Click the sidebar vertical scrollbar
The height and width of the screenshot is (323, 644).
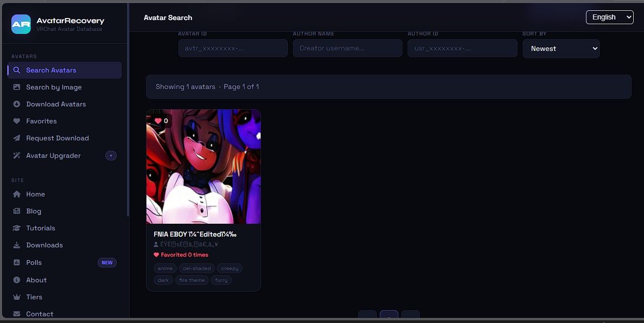(x=128, y=111)
